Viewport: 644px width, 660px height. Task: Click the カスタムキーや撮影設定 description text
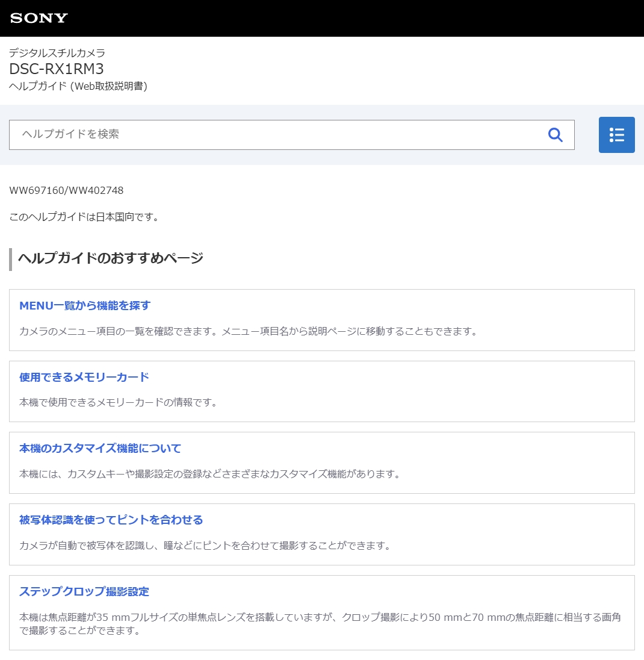point(210,474)
